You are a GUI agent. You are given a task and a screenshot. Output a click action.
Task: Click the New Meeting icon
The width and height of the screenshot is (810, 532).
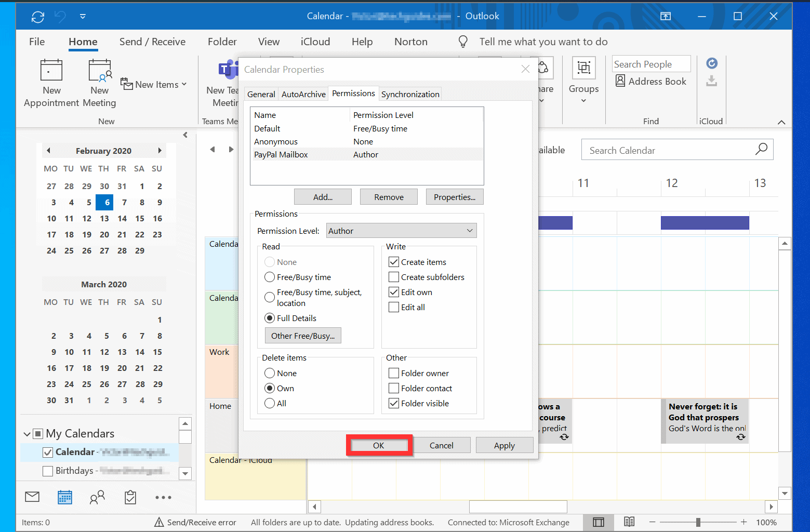(100, 71)
